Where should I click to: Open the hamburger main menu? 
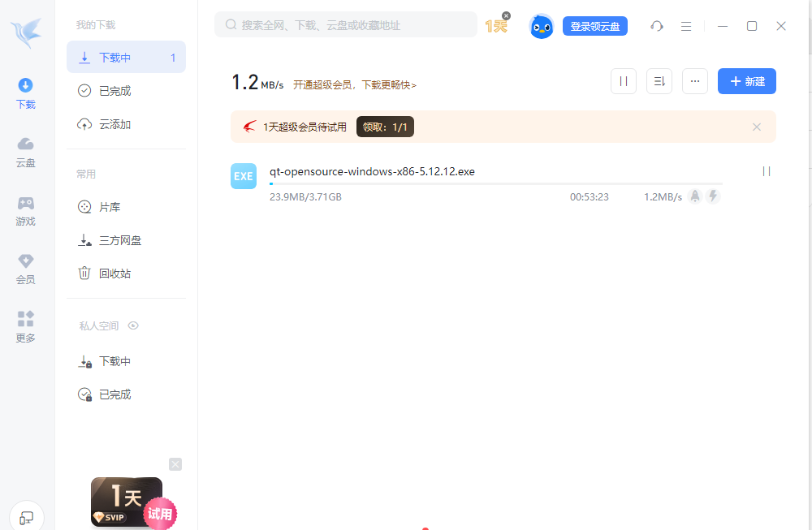pos(686,26)
